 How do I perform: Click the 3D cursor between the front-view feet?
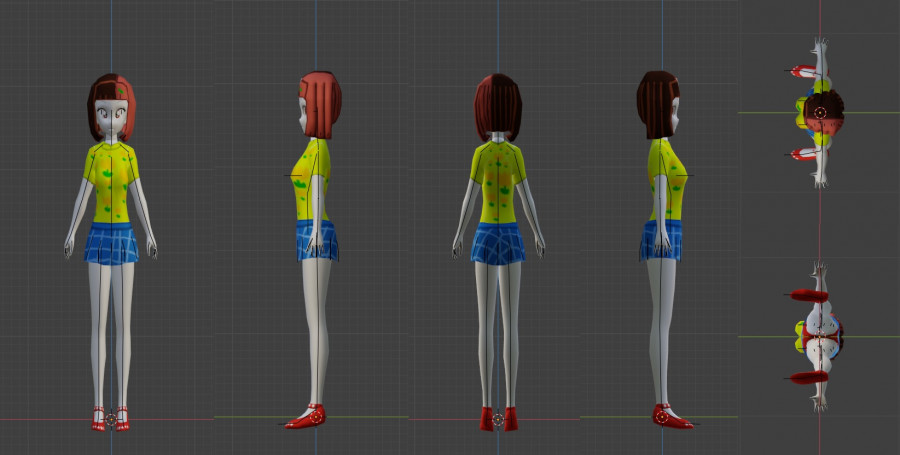tap(111, 419)
